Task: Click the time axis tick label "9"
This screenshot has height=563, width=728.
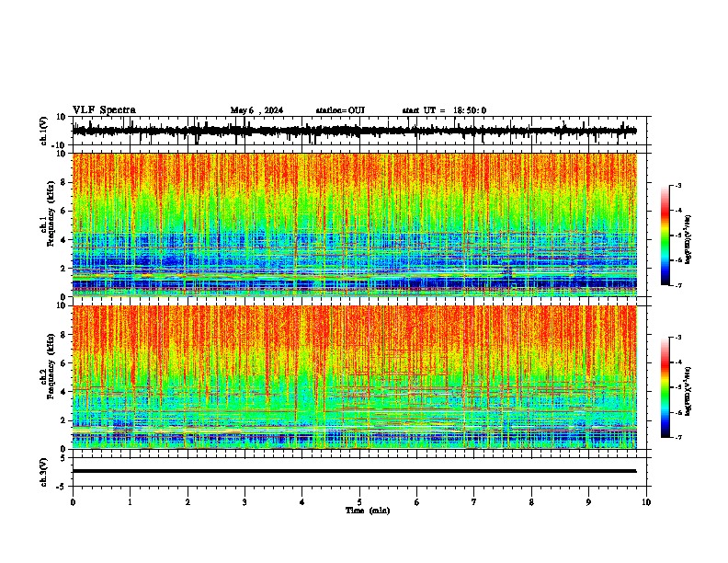Action: click(x=588, y=501)
